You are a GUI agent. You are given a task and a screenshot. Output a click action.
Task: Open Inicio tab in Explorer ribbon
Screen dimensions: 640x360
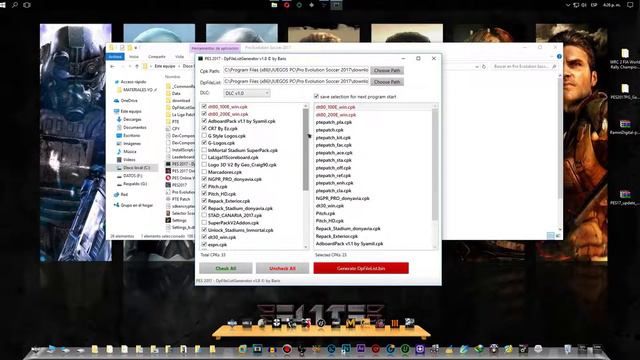click(134, 57)
